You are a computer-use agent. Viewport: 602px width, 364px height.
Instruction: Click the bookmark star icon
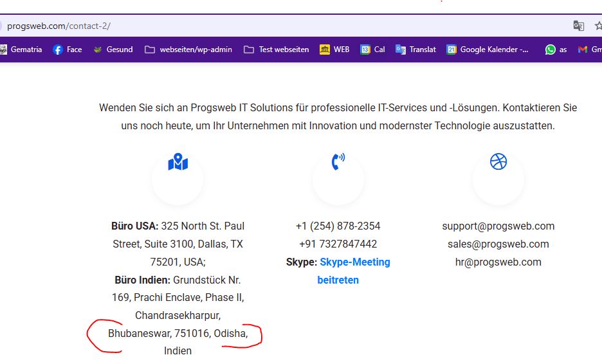[x=598, y=26]
